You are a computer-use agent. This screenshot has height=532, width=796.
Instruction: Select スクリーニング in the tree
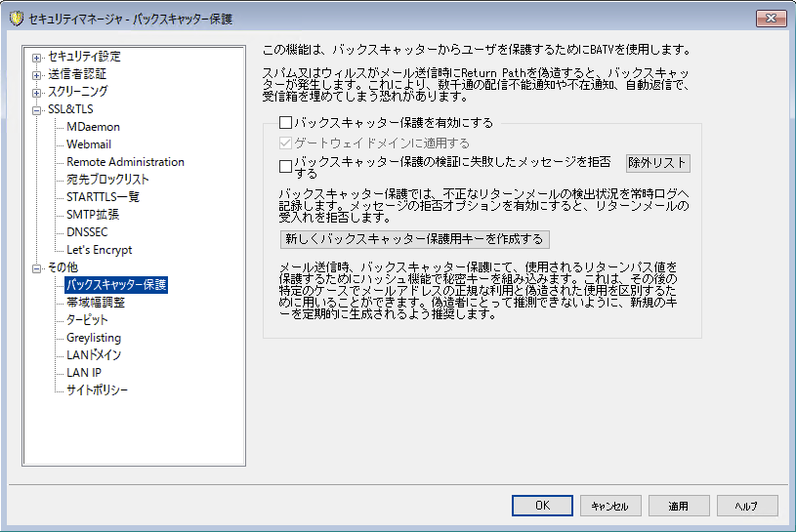78,92
